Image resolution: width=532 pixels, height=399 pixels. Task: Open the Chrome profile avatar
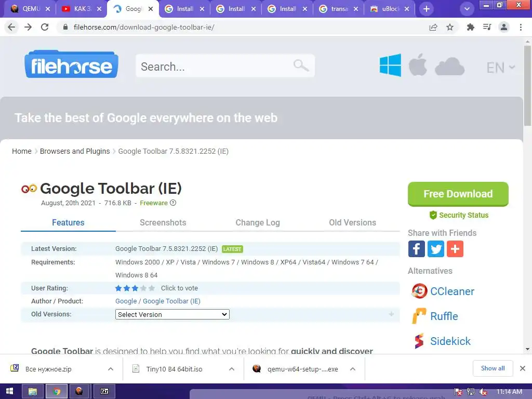[x=504, y=27]
